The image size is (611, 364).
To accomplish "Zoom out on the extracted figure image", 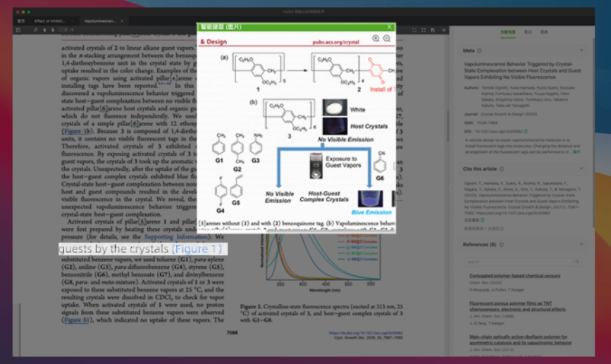I will point(387,38).
